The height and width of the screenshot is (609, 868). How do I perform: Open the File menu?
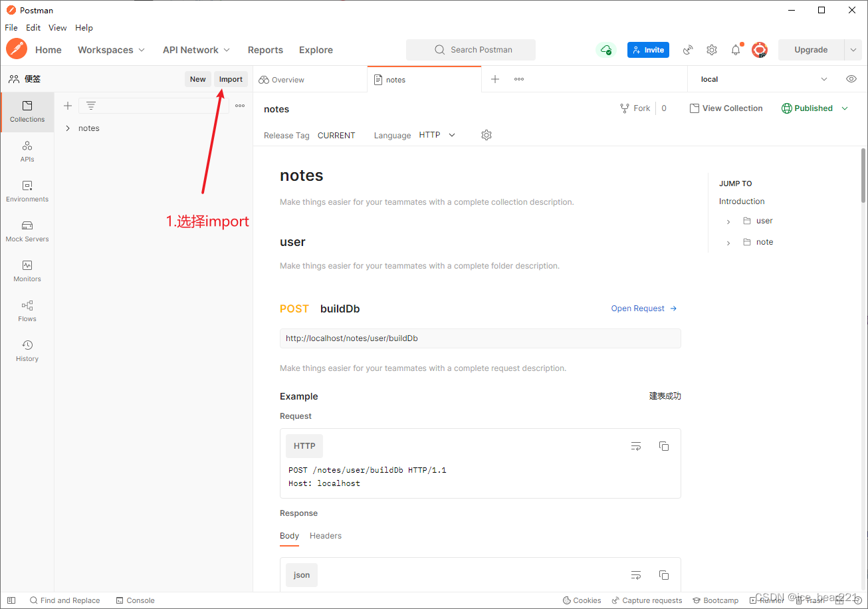click(11, 28)
